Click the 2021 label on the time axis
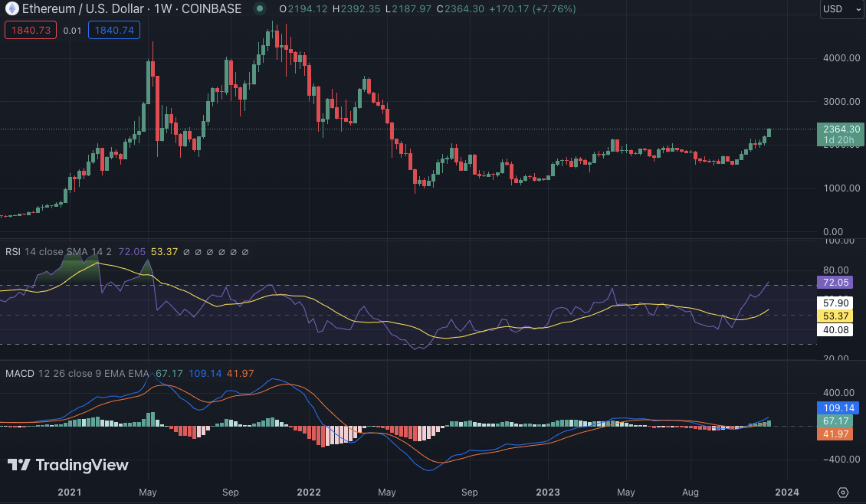Viewport: 866px width, 504px height. (70, 492)
